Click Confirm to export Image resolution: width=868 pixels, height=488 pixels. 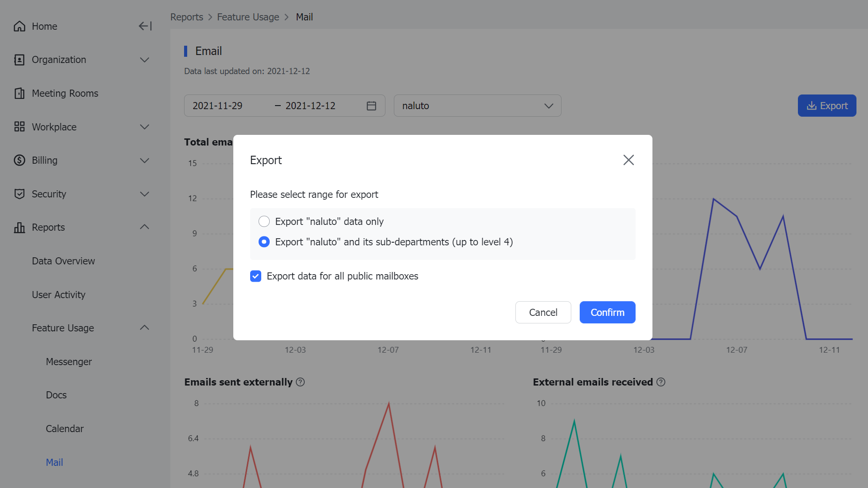coord(607,312)
